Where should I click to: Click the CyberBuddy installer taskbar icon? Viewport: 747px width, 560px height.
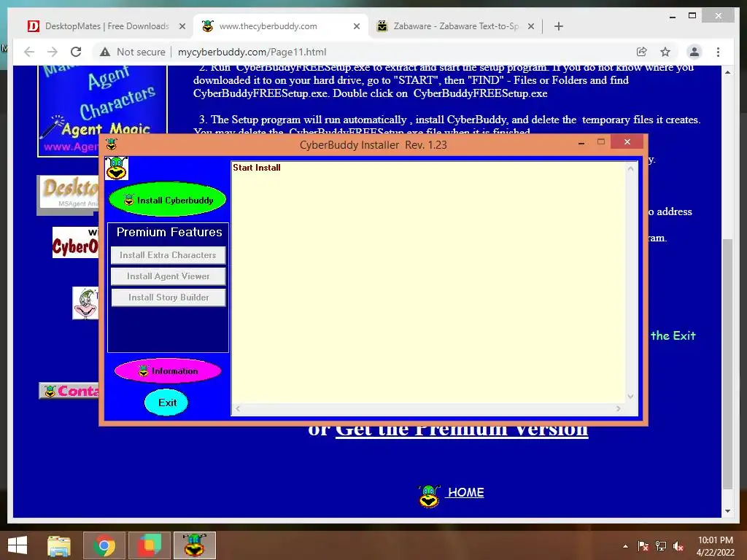194,545
